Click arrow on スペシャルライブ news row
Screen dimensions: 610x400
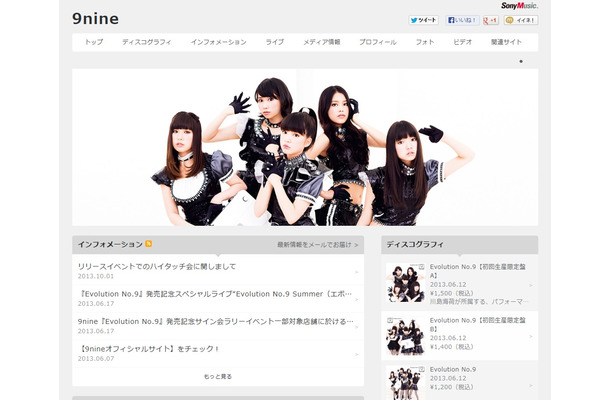[x=357, y=299]
